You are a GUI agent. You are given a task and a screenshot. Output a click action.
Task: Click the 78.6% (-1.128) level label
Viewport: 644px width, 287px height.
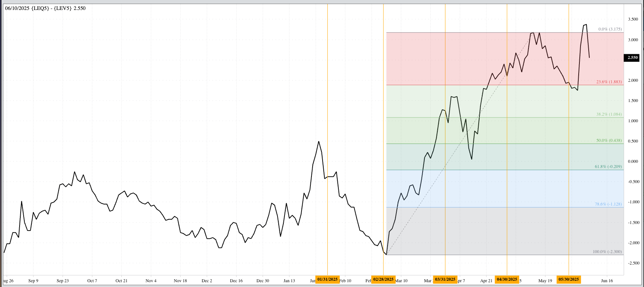pyautogui.click(x=608, y=204)
